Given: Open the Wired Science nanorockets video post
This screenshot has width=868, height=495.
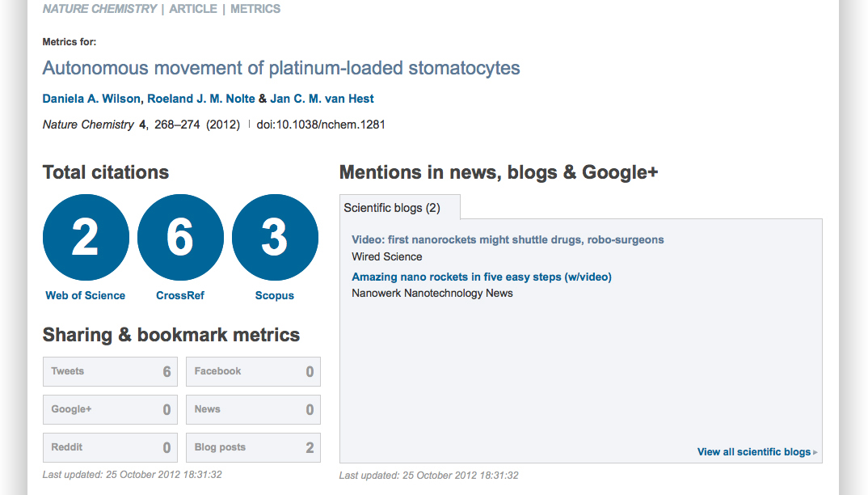Looking at the screenshot, I should tap(508, 240).
